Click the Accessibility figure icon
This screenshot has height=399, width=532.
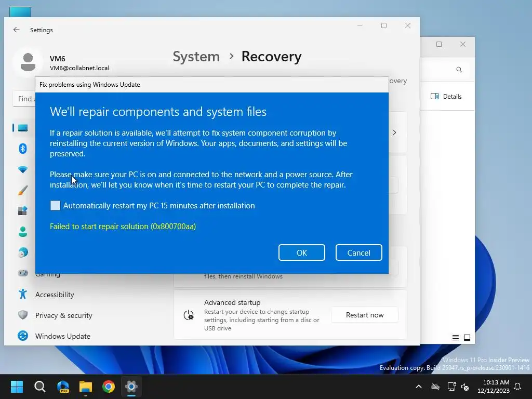23,294
